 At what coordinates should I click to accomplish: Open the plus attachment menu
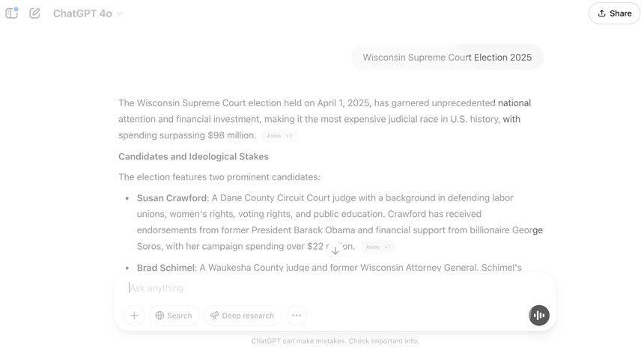134,316
